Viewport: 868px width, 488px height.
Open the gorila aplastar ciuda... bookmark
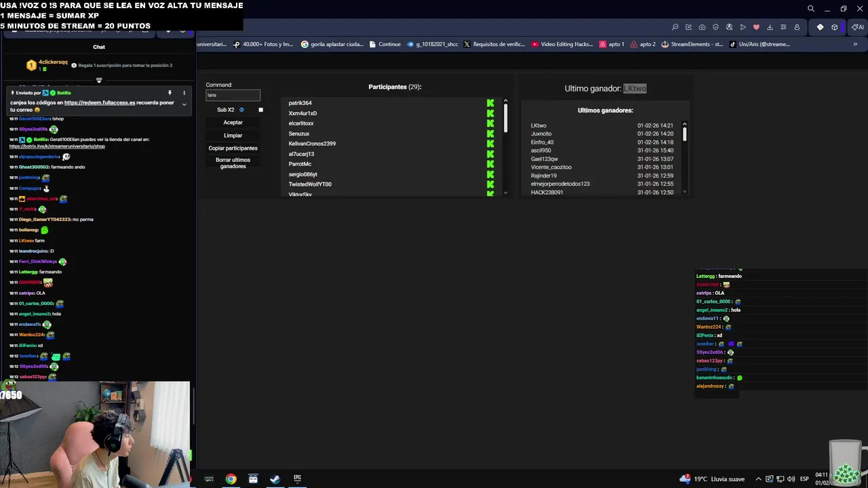[x=332, y=44]
